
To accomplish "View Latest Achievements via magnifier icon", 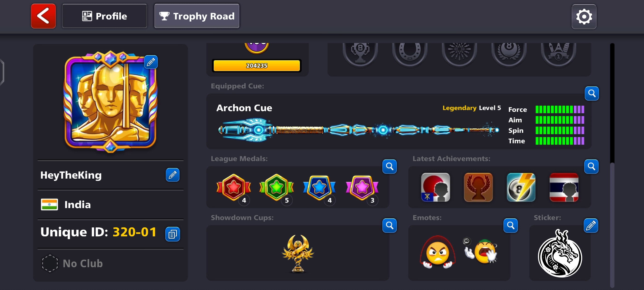I will click(x=591, y=166).
